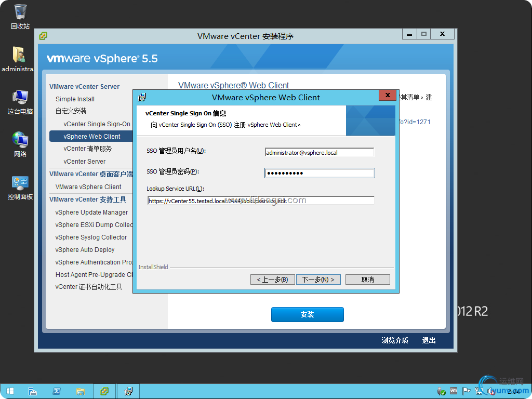
Task: Select Host Agent Pre-Upgrade Checker entry
Action: [x=94, y=275]
